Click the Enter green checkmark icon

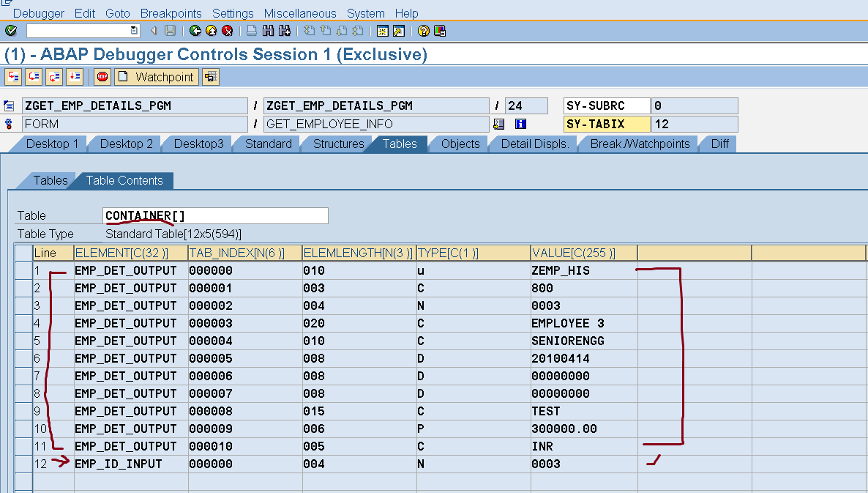[11, 31]
